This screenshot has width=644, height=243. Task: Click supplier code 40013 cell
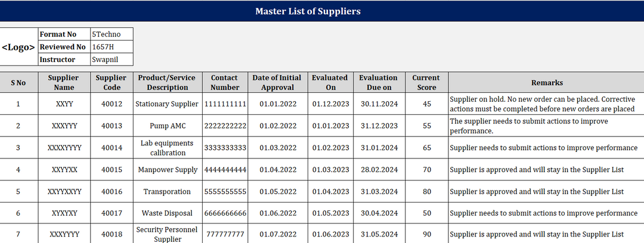click(x=112, y=126)
